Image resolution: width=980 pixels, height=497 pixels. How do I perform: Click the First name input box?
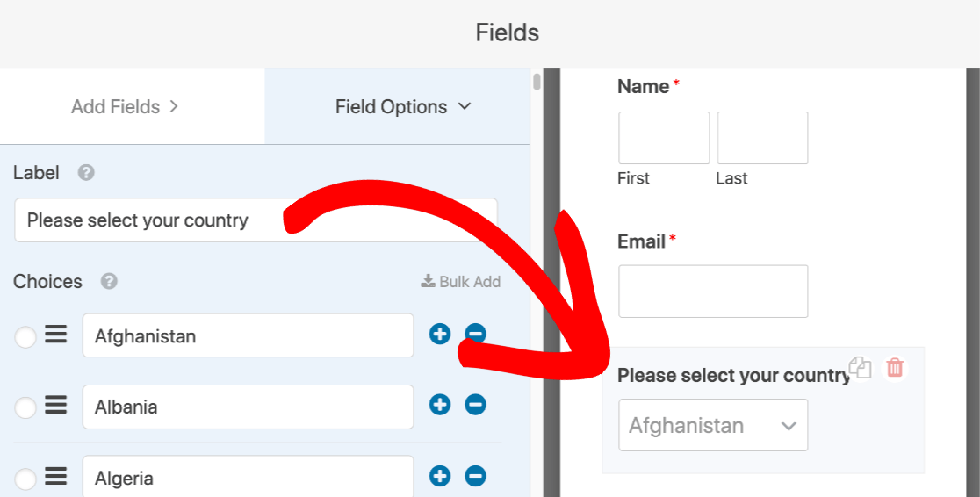664,138
